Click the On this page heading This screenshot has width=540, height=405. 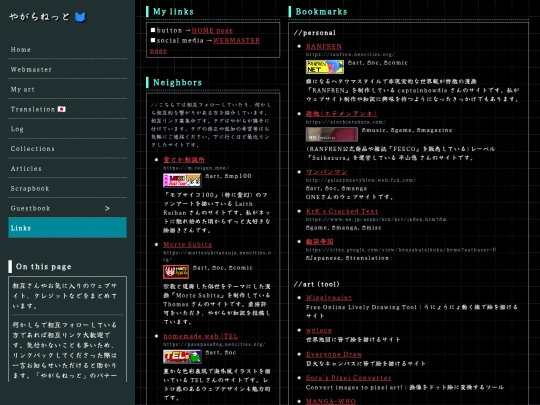[44, 267]
